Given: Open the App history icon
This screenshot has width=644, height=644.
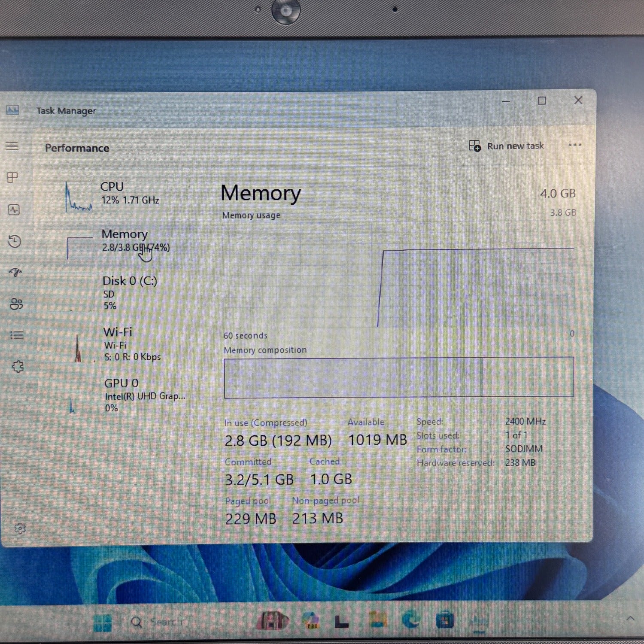Looking at the screenshot, I should coord(15,241).
